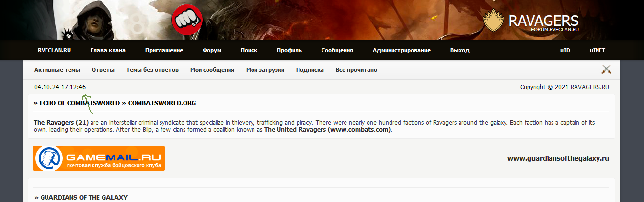Click the uID link

[x=565, y=50]
